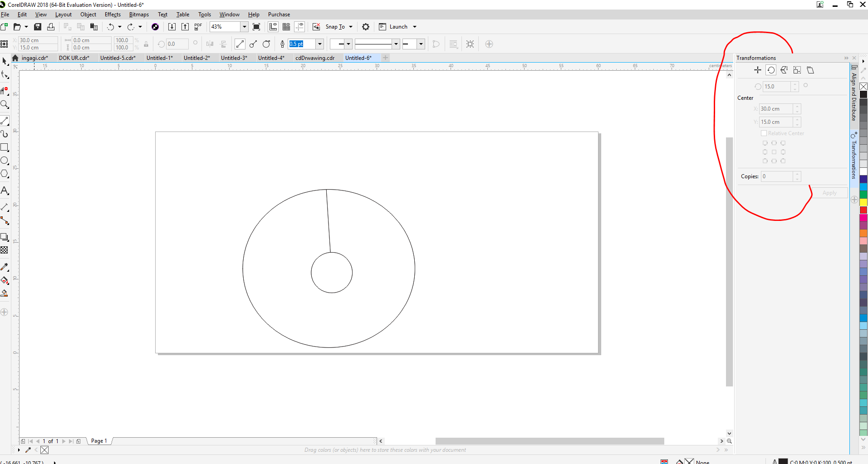Select the Interactive Fill tool

[x=5, y=280]
